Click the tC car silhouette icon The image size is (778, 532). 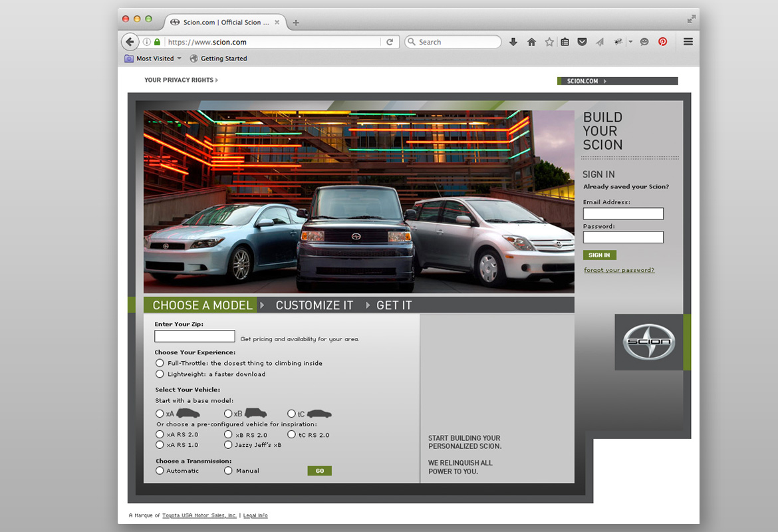[x=320, y=414]
